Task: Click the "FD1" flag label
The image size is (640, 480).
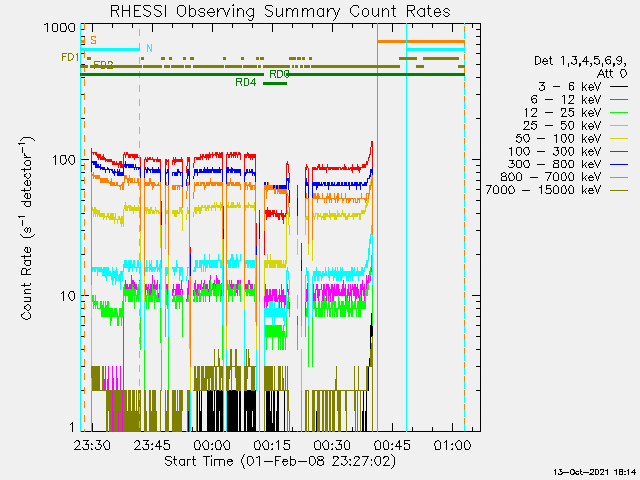Action: [70, 58]
